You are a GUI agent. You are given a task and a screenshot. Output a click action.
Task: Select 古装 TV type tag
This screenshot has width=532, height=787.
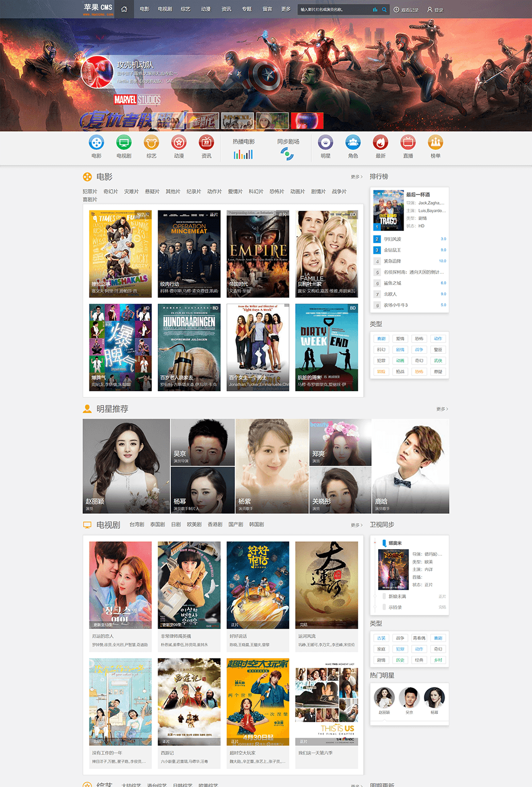click(x=381, y=638)
